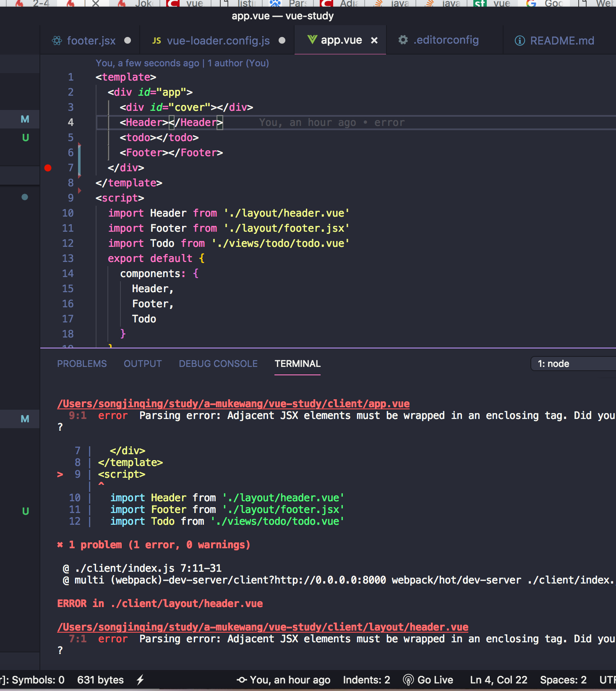Switch to the vue-loader.config.js tab
This screenshot has width=616, height=691.
tap(218, 41)
